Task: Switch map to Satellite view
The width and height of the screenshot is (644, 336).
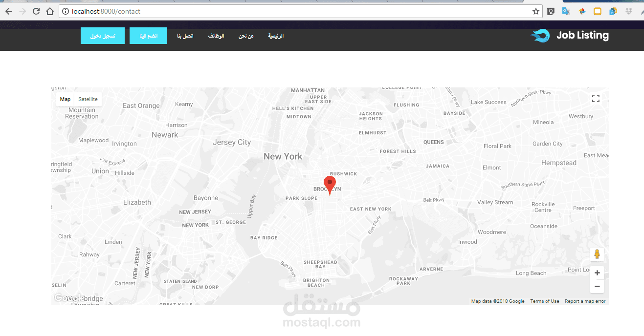Action: [x=88, y=99]
